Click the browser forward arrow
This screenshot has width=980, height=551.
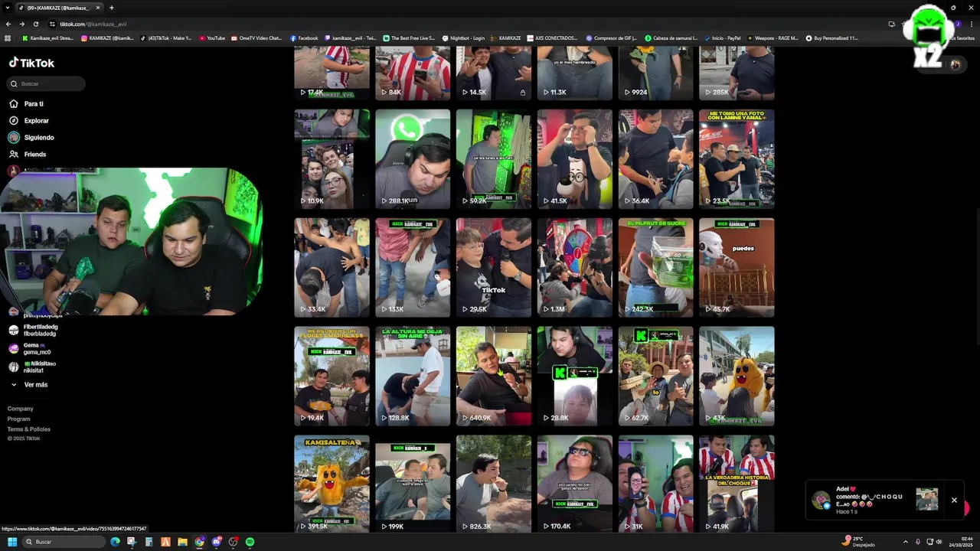[x=21, y=24]
